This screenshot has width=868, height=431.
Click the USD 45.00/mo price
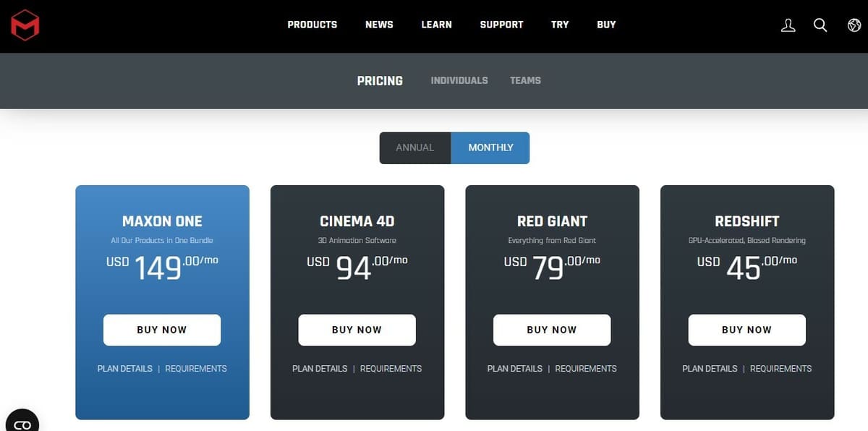tap(747, 267)
